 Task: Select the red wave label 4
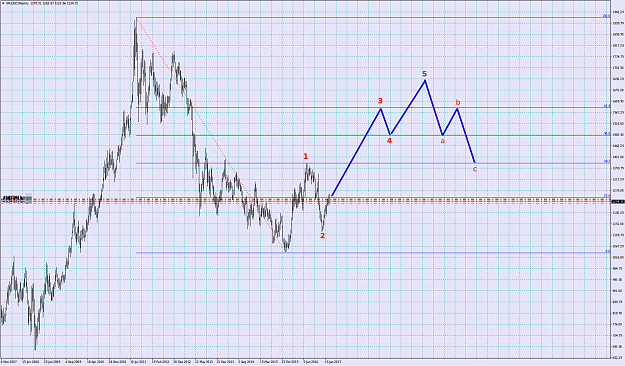(389, 140)
